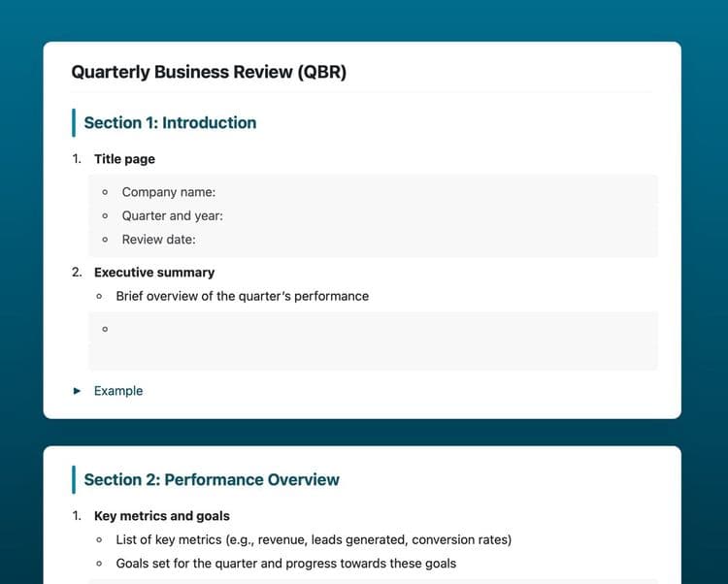Click the document title Quarterly Business Review

pyautogui.click(x=209, y=72)
